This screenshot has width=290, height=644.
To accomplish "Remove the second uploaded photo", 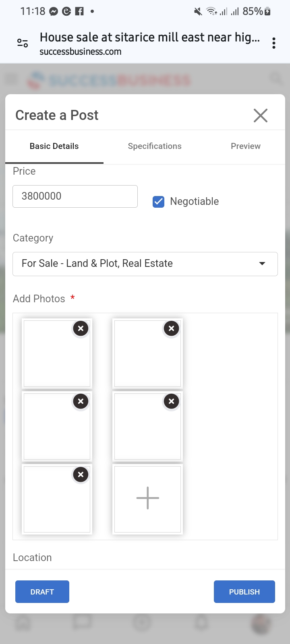I will [x=171, y=328].
